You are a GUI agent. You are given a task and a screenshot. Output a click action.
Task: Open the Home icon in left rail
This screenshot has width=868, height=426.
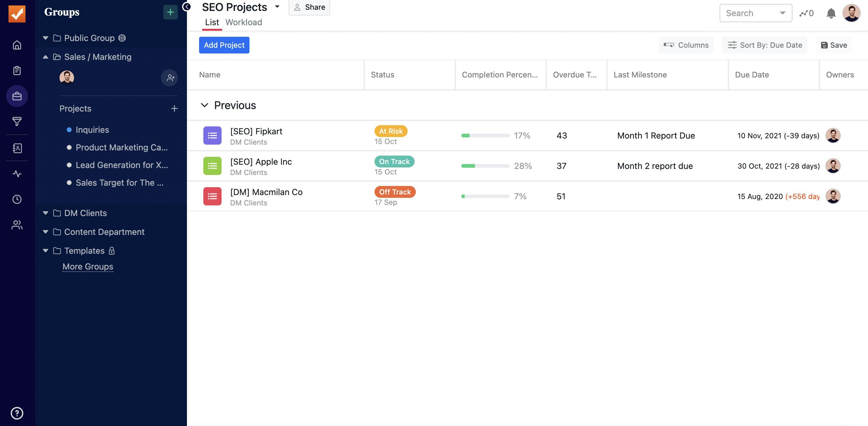tap(17, 45)
